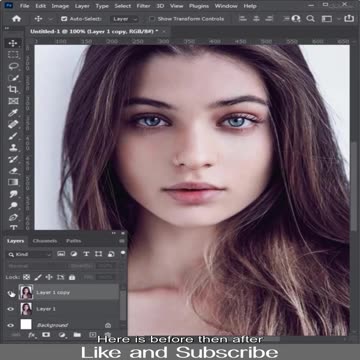Select the Object Selection tool
This screenshot has height=360, width=360.
coord(13,78)
